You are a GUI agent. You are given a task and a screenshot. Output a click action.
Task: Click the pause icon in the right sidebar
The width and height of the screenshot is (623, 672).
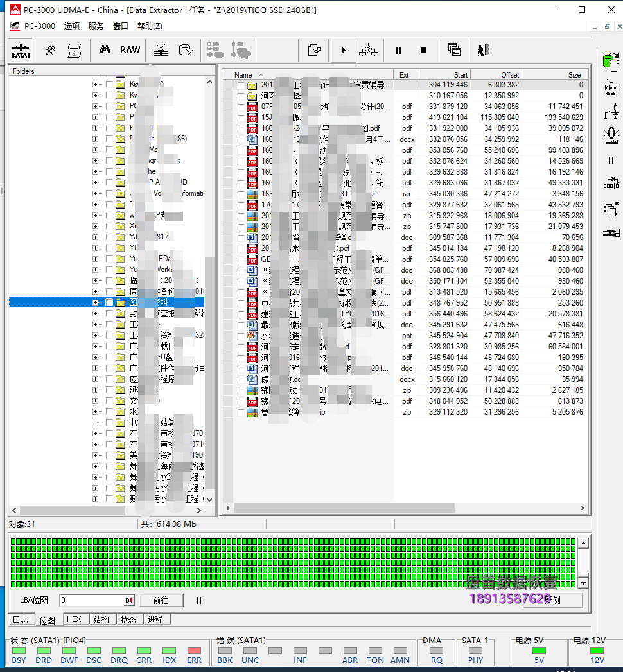(x=611, y=160)
